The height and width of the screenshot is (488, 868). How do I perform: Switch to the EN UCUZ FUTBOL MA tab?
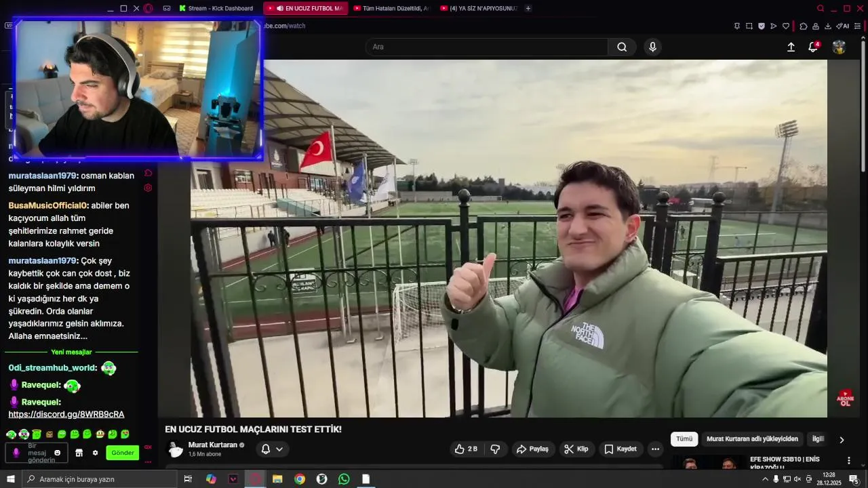pyautogui.click(x=306, y=8)
